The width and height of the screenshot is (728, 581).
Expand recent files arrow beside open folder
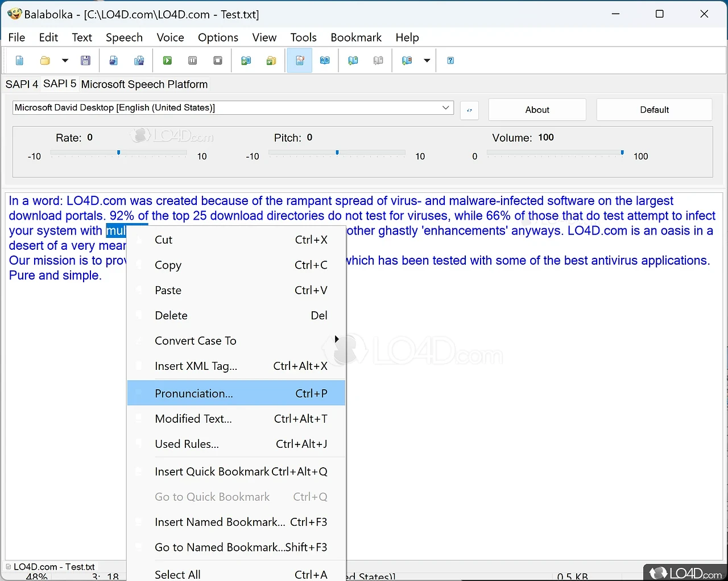[65, 61]
